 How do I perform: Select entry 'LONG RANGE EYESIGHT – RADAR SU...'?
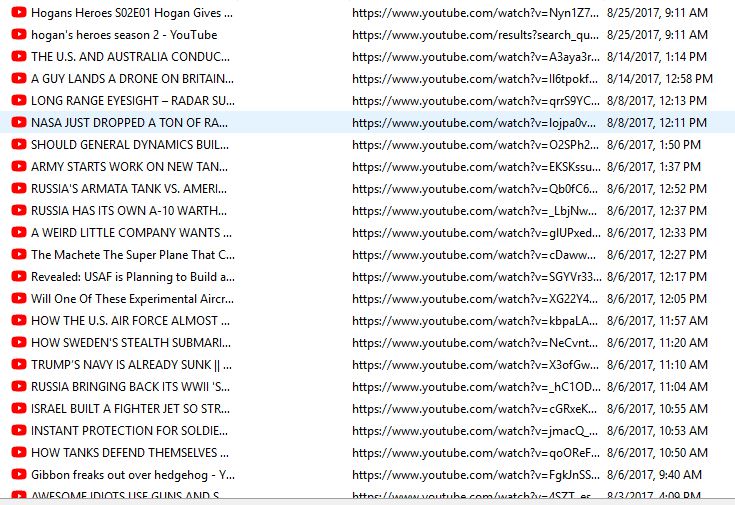pos(133,101)
